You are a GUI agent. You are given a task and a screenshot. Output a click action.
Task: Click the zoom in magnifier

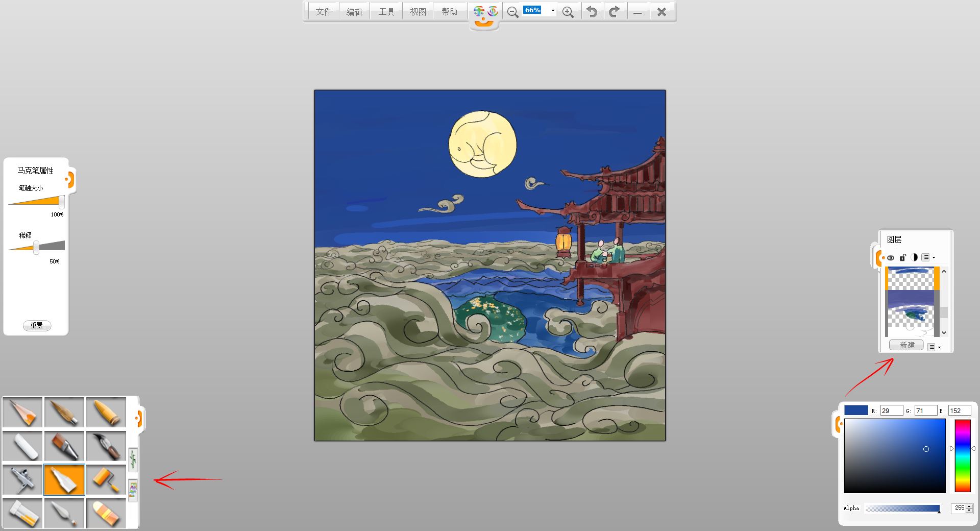pyautogui.click(x=568, y=12)
